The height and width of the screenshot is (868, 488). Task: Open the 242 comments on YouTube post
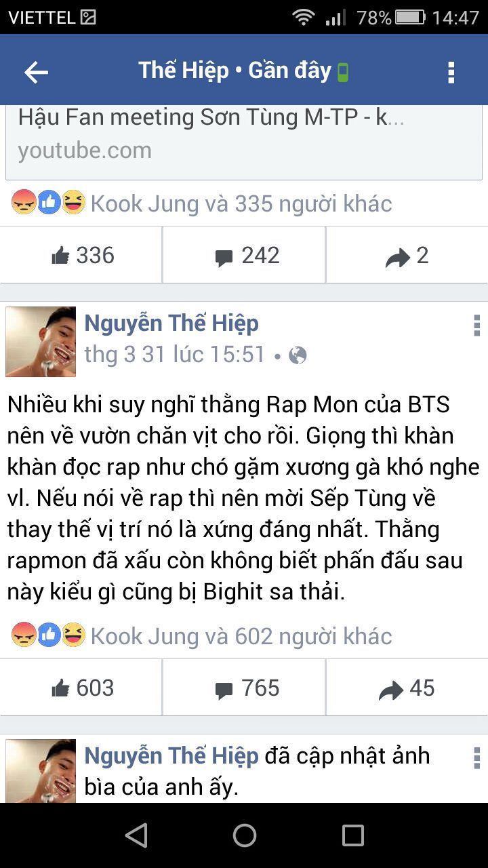244,256
